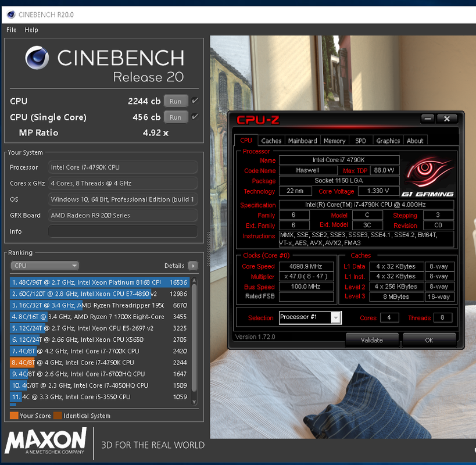Click the Max TDP value 88.0 W
This screenshot has width=476, height=465.
point(384,170)
